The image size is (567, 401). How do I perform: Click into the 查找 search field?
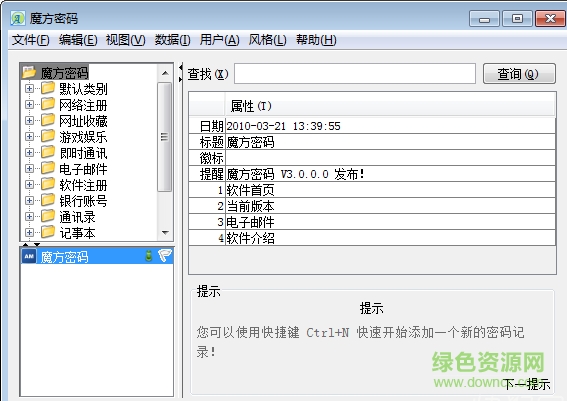pos(355,74)
